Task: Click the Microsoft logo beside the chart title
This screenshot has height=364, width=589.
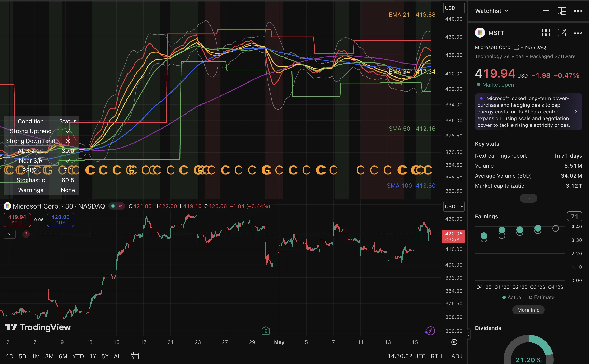Action: click(x=7, y=206)
